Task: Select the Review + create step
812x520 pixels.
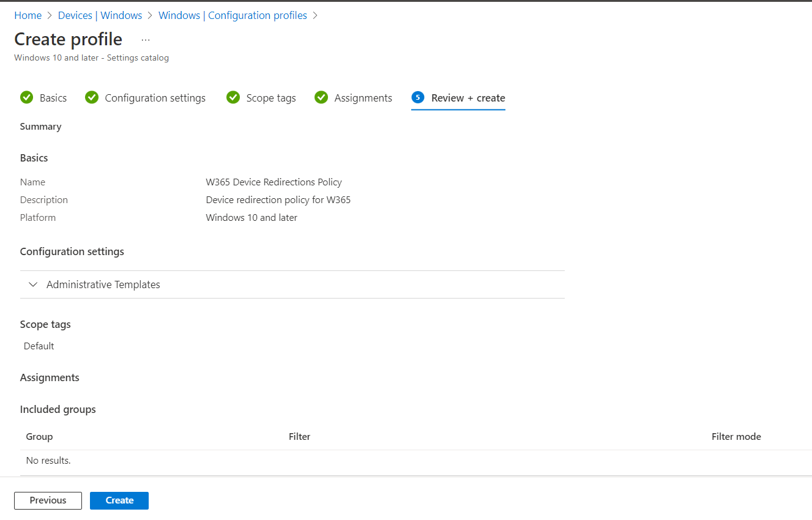Action: (468, 98)
